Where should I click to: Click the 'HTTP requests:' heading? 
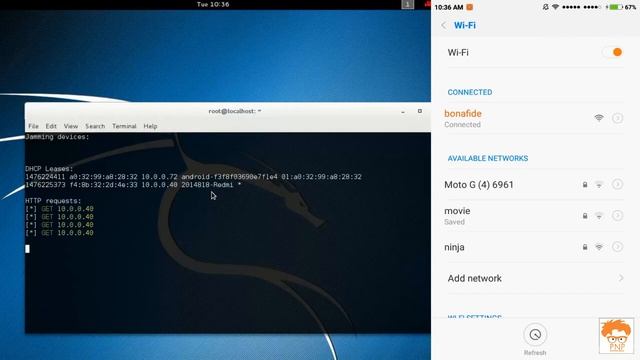[53, 201]
